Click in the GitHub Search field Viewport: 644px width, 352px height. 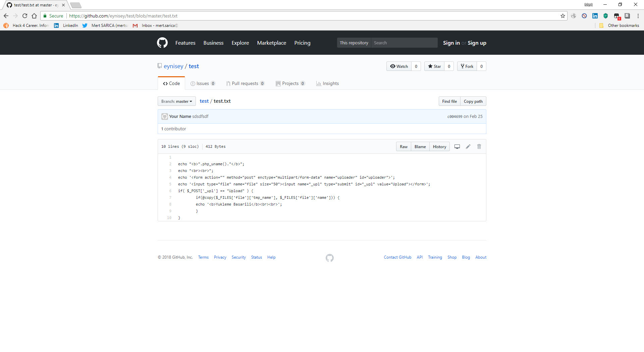click(404, 43)
